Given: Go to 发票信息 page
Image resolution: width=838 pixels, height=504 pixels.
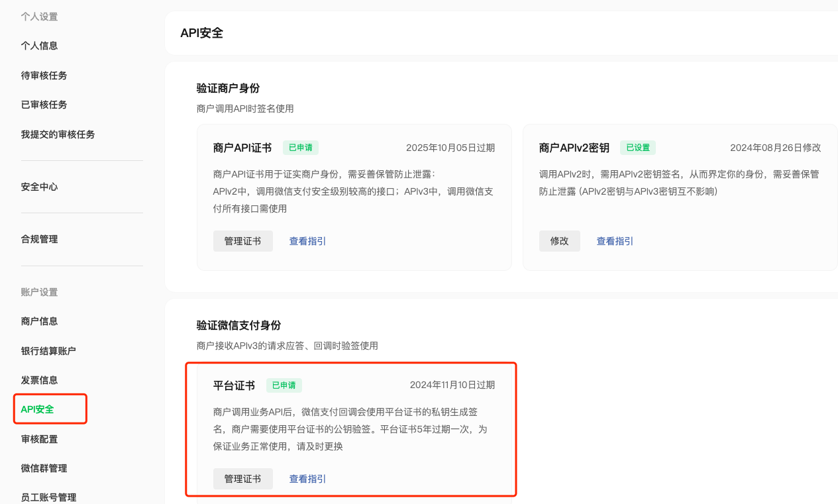Looking at the screenshot, I should [39, 380].
